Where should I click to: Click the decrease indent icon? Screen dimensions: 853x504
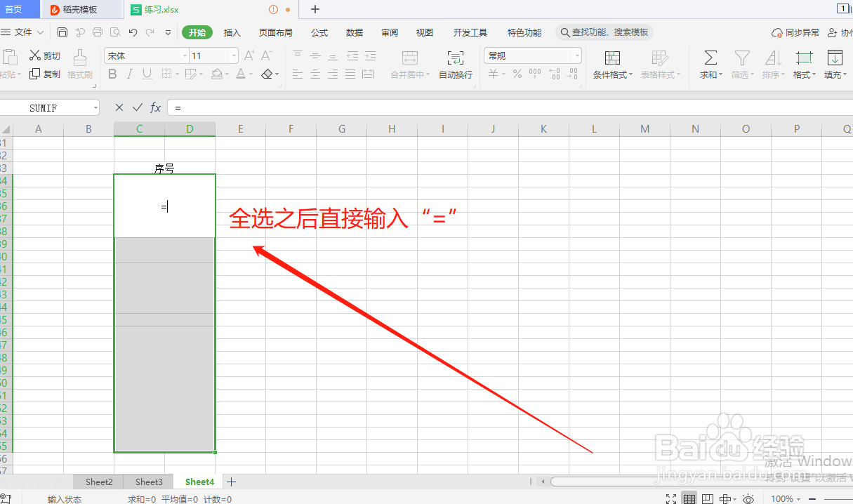pos(352,55)
